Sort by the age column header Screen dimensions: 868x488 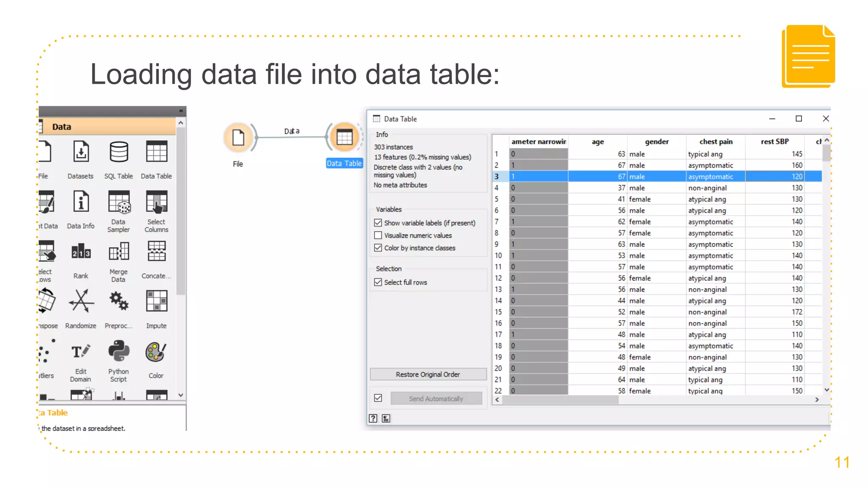pos(598,142)
